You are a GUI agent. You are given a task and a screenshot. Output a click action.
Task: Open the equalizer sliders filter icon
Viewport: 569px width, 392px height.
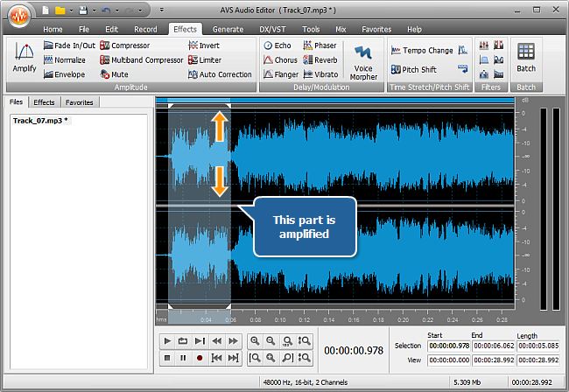coord(484,45)
